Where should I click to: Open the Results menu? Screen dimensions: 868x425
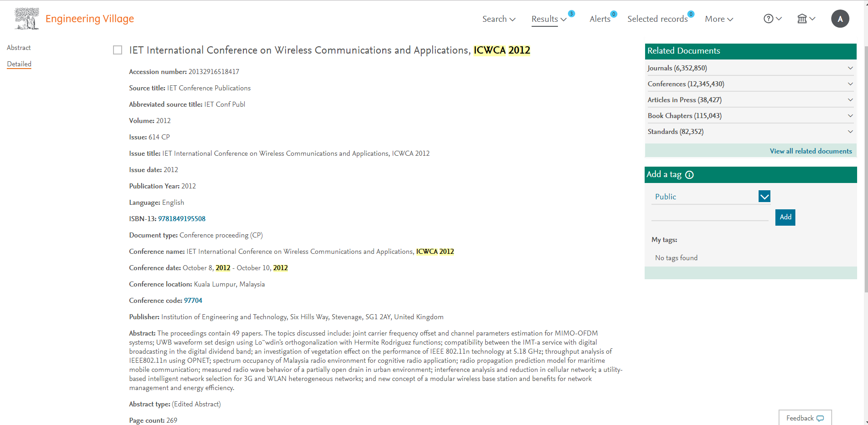[549, 19]
